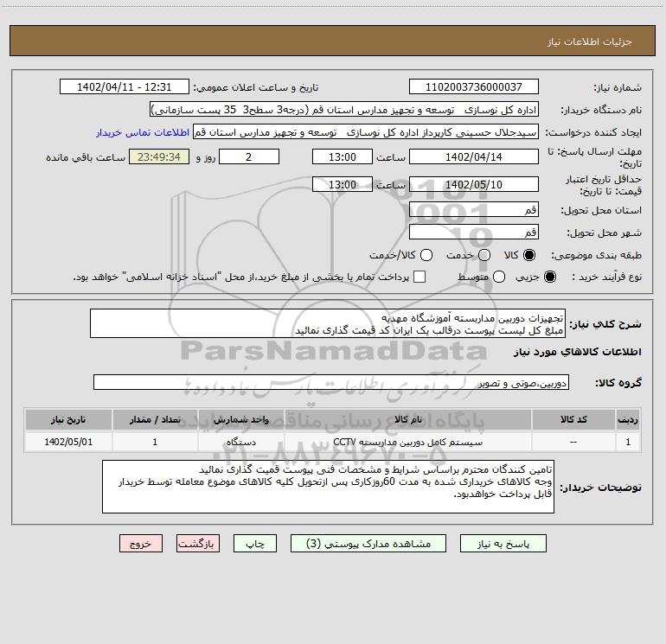The image size is (666, 644).
Task: Click the نام کالا column header
Action: (x=407, y=419)
